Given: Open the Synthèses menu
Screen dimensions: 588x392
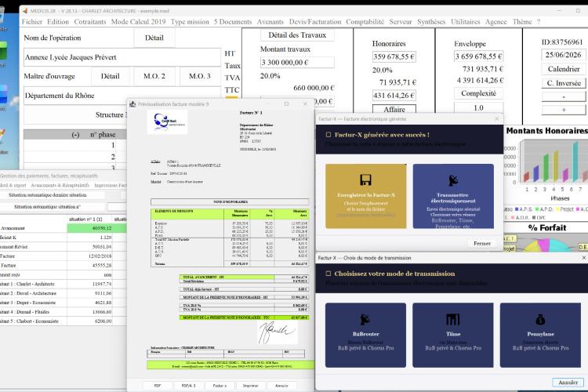Looking at the screenshot, I should pos(431,22).
